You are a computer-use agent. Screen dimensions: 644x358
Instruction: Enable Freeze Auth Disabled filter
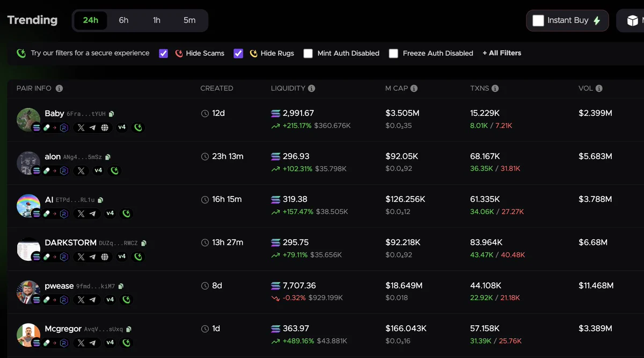393,53
